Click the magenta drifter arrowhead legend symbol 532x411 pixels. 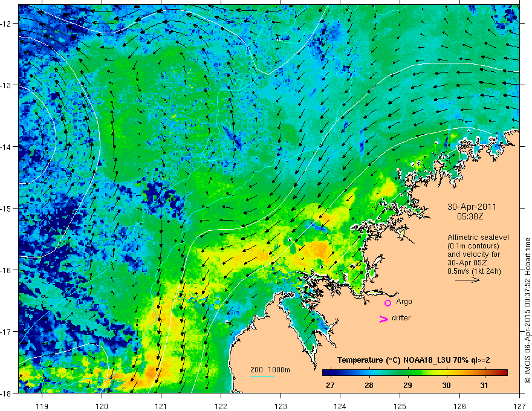coord(383,319)
